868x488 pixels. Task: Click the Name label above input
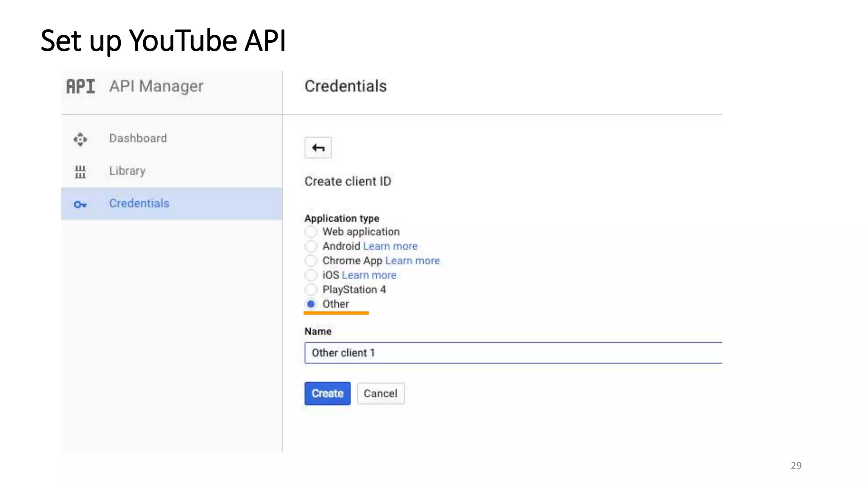(318, 331)
